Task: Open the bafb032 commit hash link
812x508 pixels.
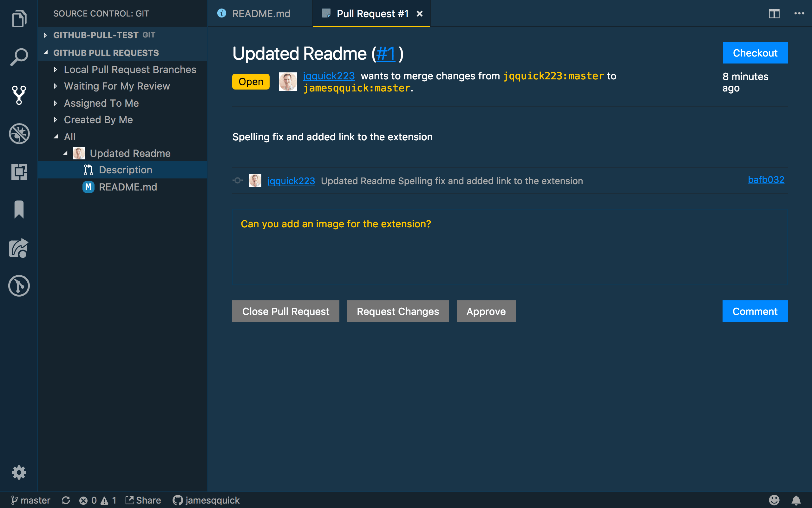Action: [766, 180]
